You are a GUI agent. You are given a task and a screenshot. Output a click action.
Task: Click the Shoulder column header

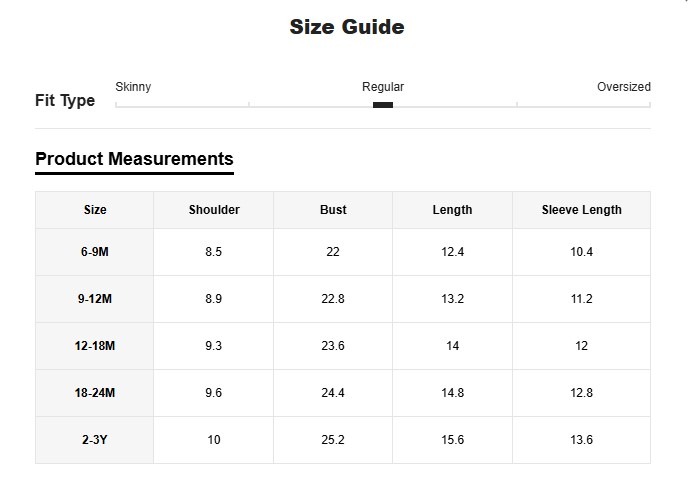[x=214, y=210]
